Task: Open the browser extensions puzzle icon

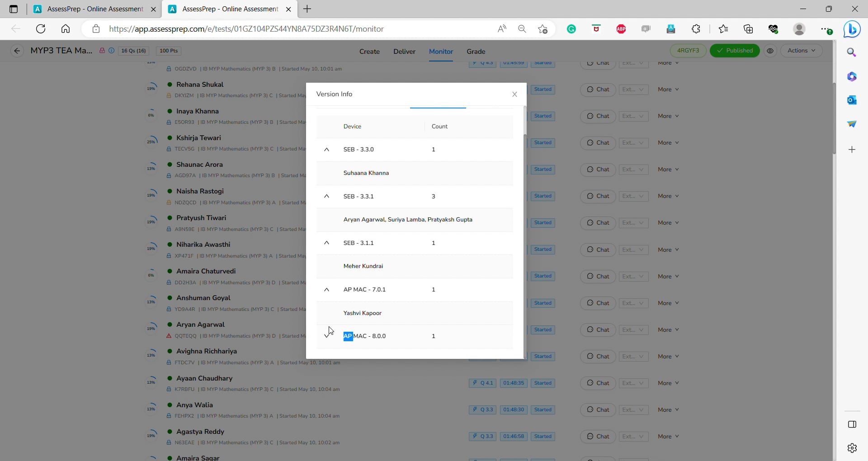Action: [x=696, y=29]
